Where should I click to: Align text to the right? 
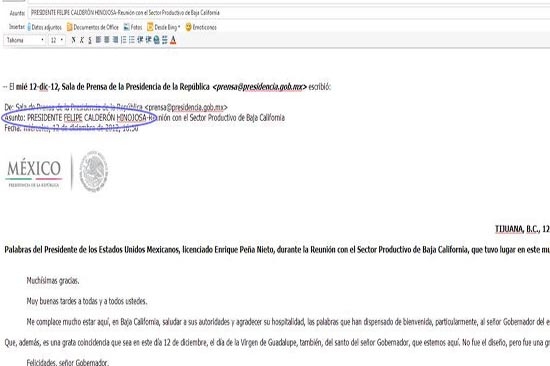(x=115, y=40)
